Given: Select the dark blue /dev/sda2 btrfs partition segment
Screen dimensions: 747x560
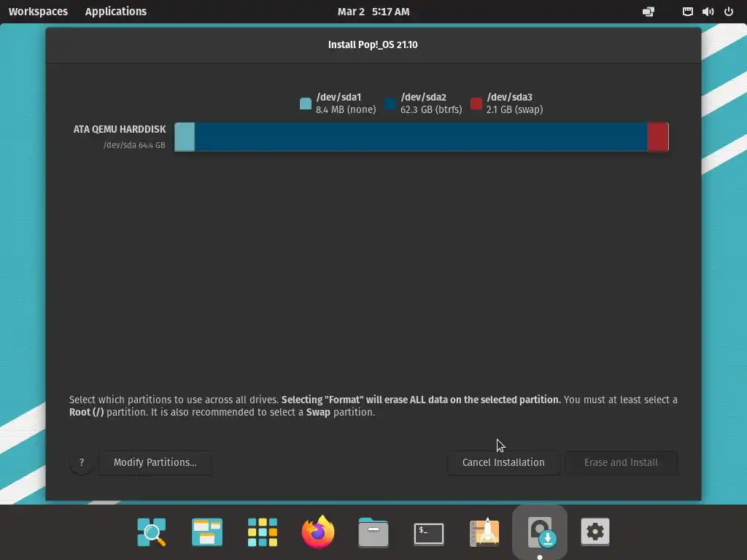Looking at the screenshot, I should pos(421,137).
